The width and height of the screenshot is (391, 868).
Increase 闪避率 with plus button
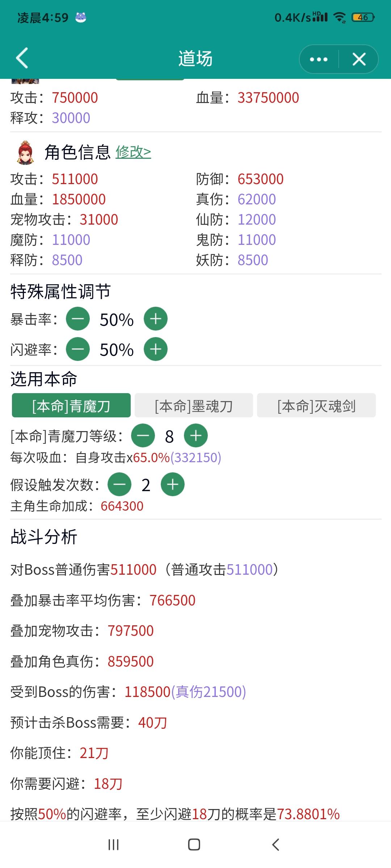coord(156,349)
